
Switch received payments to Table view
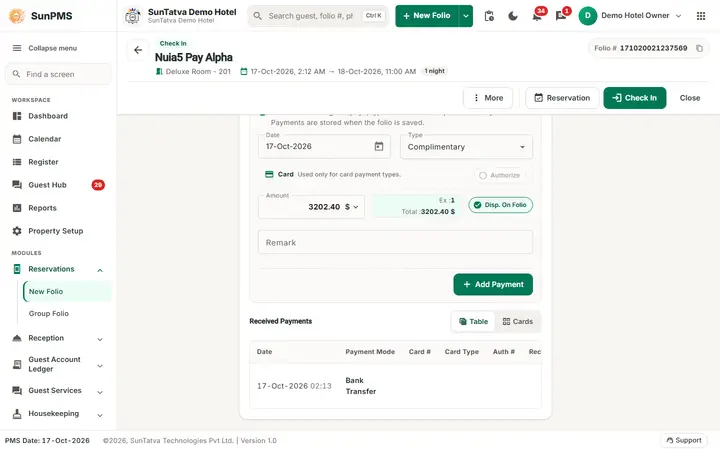[x=473, y=321]
